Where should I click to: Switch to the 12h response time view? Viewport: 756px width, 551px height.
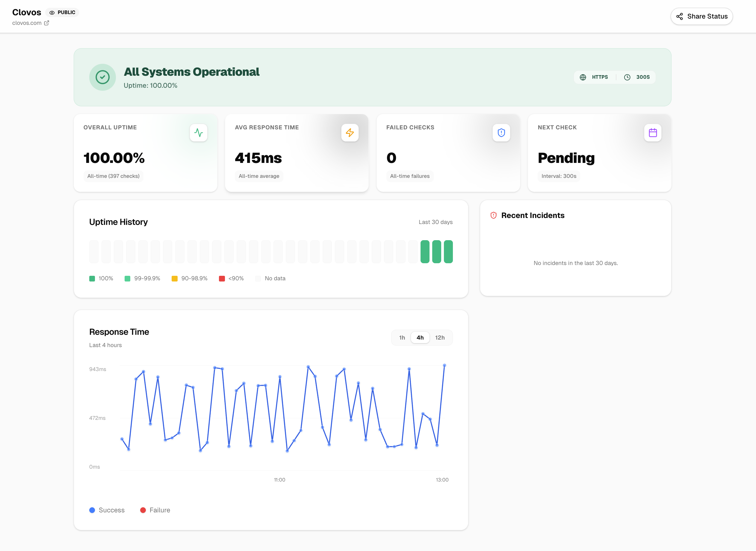pos(440,337)
